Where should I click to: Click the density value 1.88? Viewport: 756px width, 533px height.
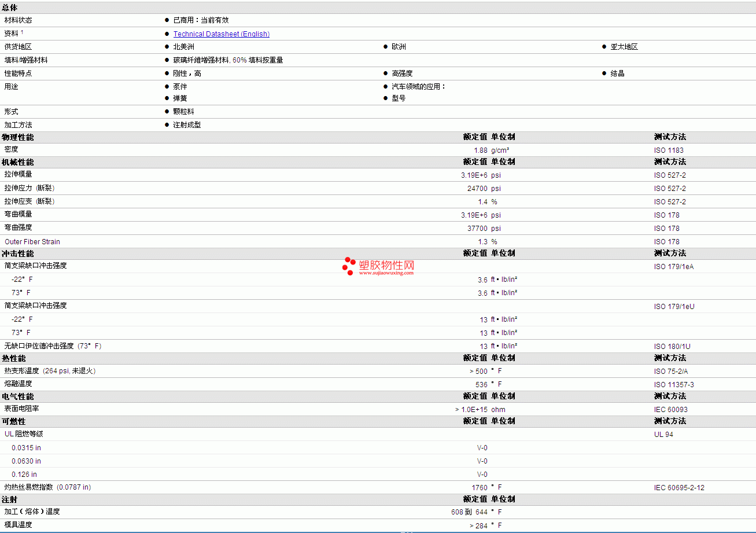(x=481, y=150)
